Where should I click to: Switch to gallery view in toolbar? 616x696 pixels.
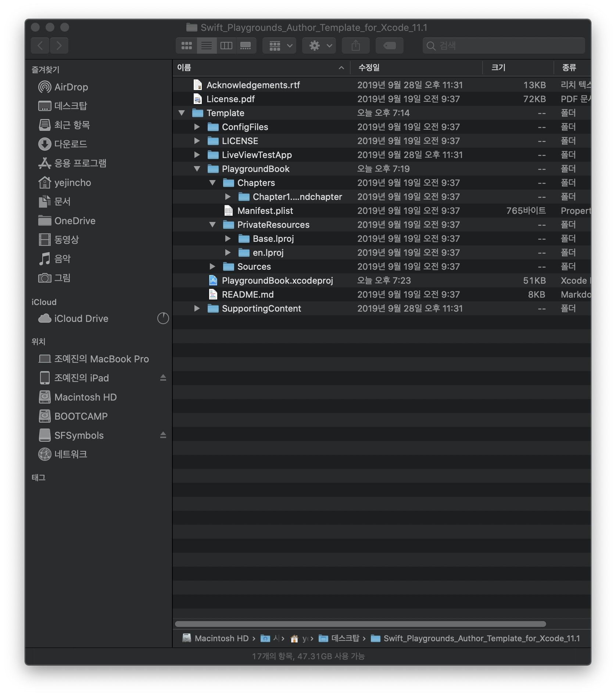(x=246, y=46)
